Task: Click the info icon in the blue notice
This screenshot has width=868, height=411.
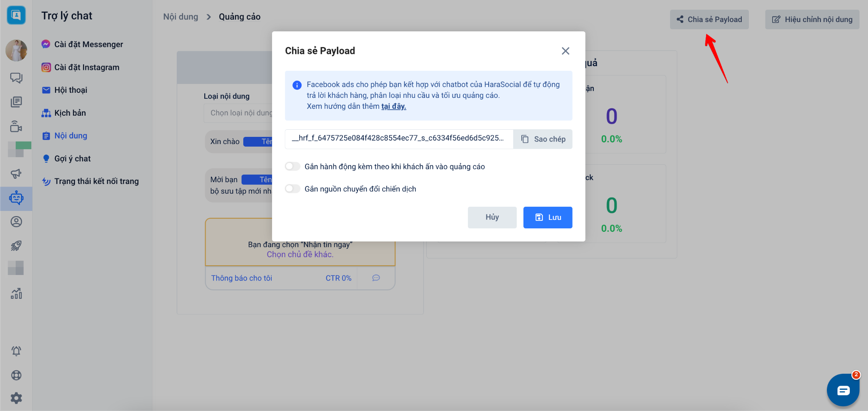Action: (x=297, y=85)
